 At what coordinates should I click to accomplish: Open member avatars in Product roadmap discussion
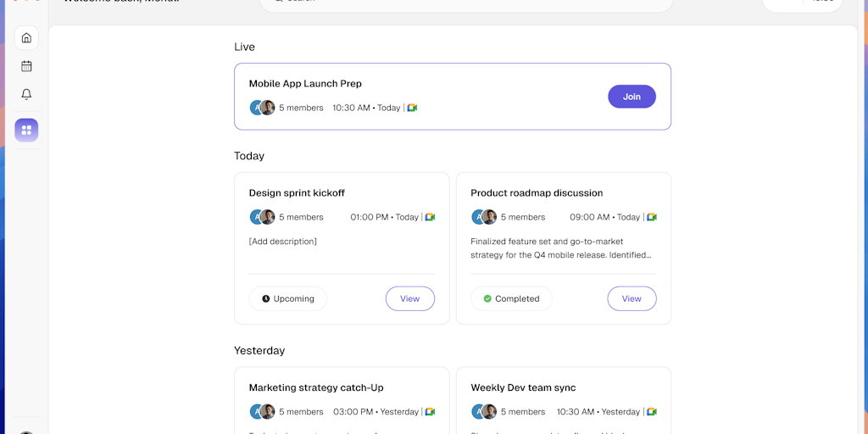click(x=484, y=217)
